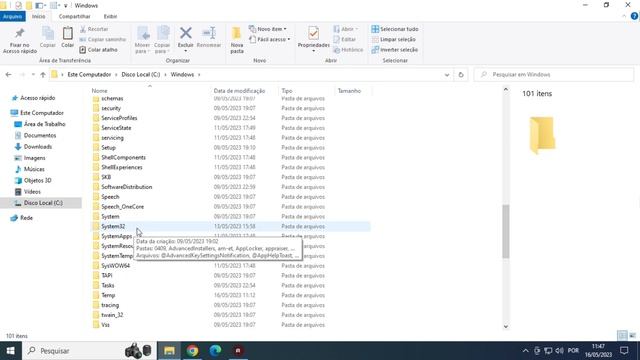Refresh the folder view
640x360 pixels.
pos(461,75)
